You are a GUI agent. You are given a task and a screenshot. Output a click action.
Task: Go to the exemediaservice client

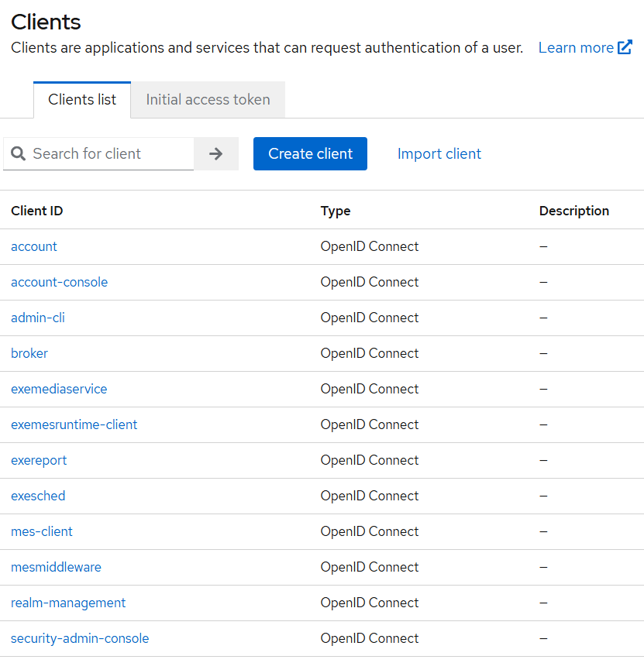click(59, 389)
